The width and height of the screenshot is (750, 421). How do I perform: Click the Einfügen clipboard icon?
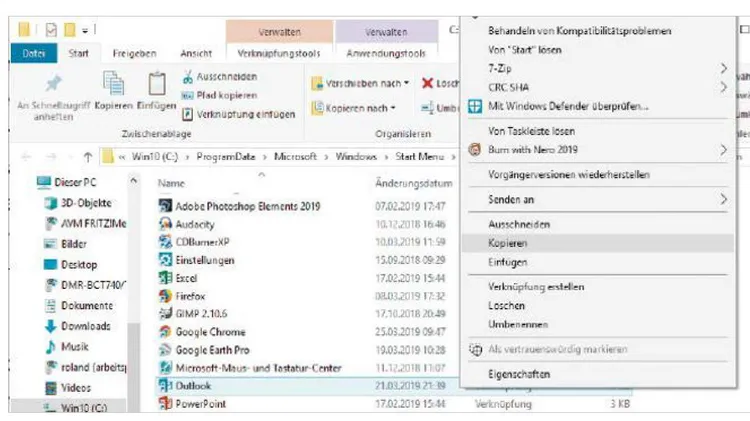[x=157, y=84]
